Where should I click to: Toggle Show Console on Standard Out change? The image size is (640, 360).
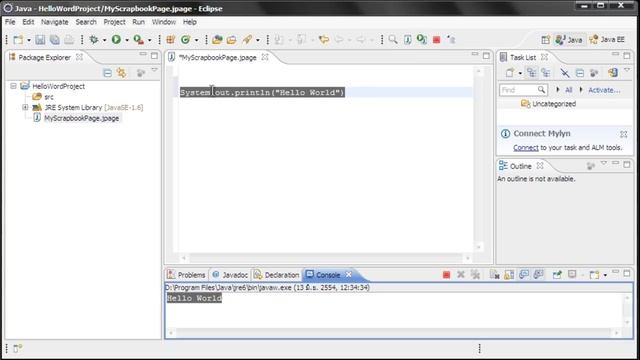tap(524, 275)
